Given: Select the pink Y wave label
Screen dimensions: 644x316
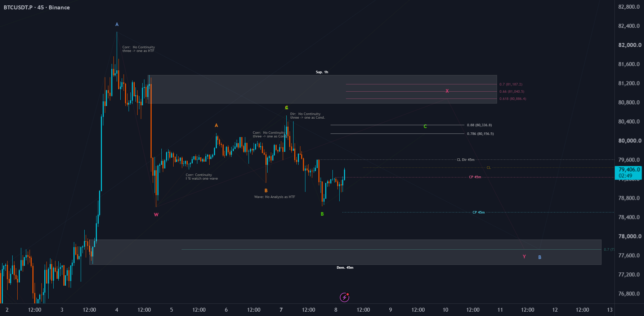Looking at the screenshot, I should (x=524, y=257).
